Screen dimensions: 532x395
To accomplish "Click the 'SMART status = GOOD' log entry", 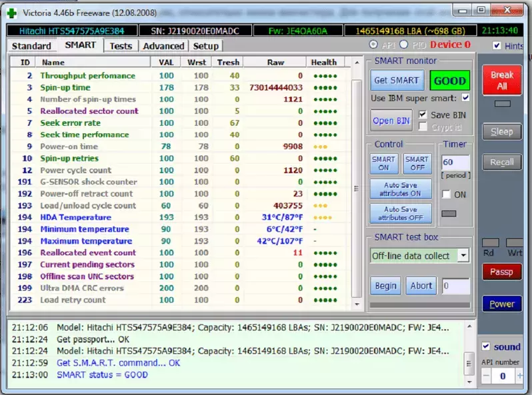I will (102, 374).
